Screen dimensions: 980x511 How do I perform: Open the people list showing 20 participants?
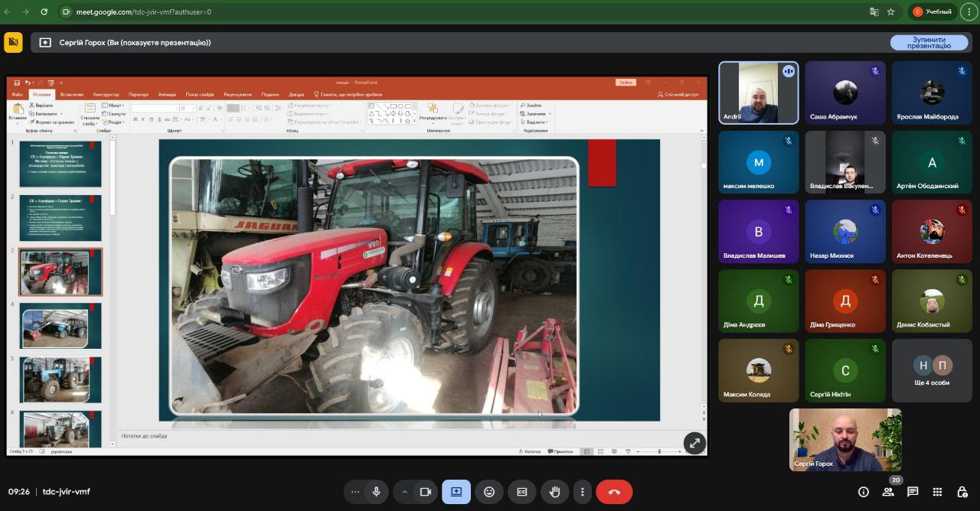coord(888,492)
